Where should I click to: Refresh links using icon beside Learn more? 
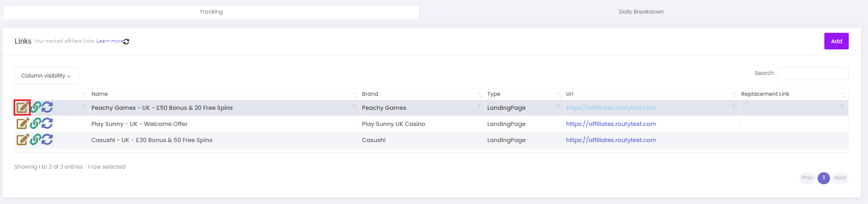click(x=126, y=41)
